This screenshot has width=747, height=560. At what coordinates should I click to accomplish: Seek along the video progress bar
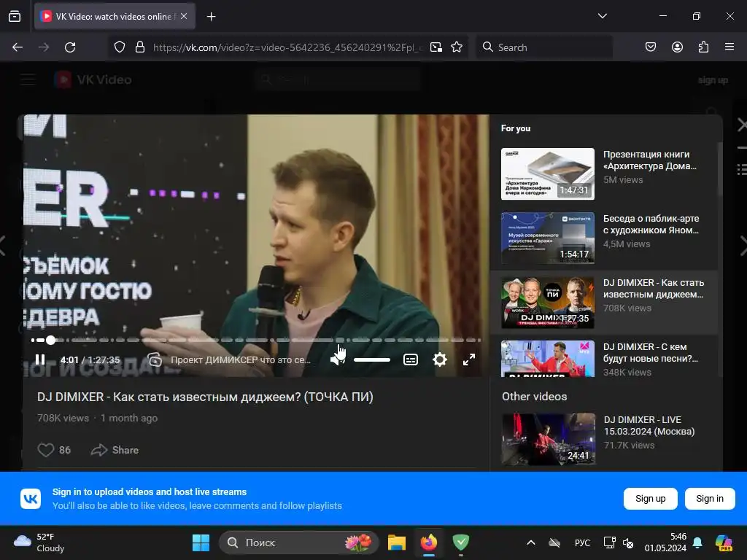pyautogui.click(x=256, y=340)
